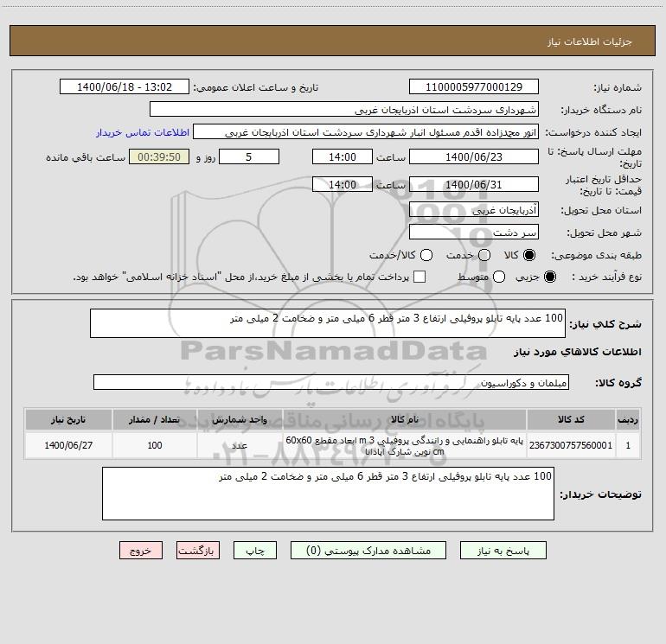Click the delivery province field آذربایجان غربی
This screenshot has height=644, width=666.
pos(474,209)
